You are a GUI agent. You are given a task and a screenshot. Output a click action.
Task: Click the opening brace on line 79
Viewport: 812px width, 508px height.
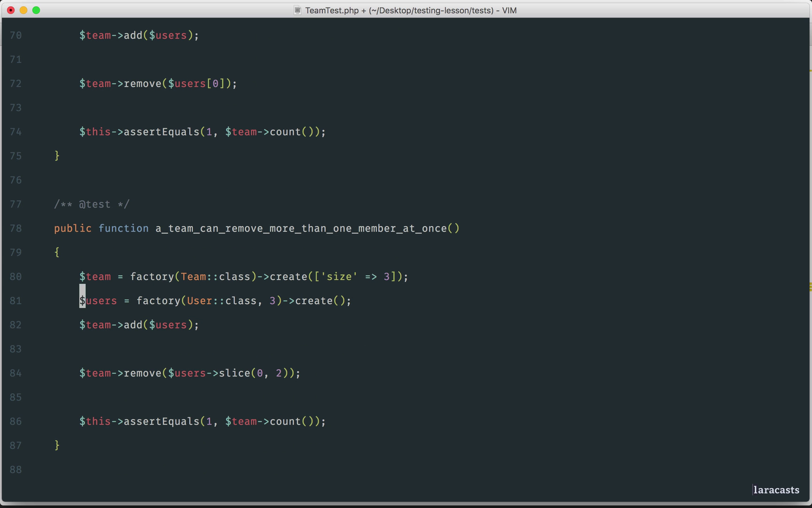point(57,253)
